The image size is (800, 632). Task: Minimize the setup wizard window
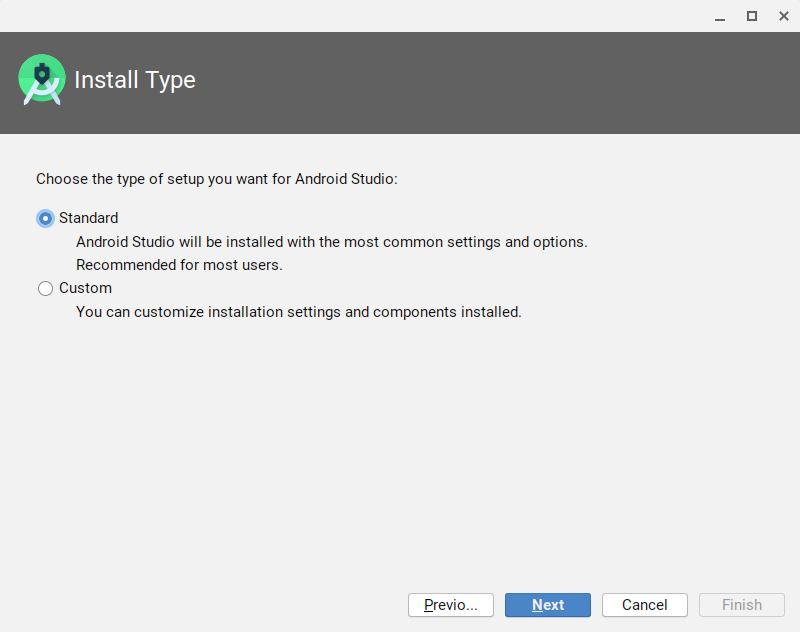[x=720, y=17]
